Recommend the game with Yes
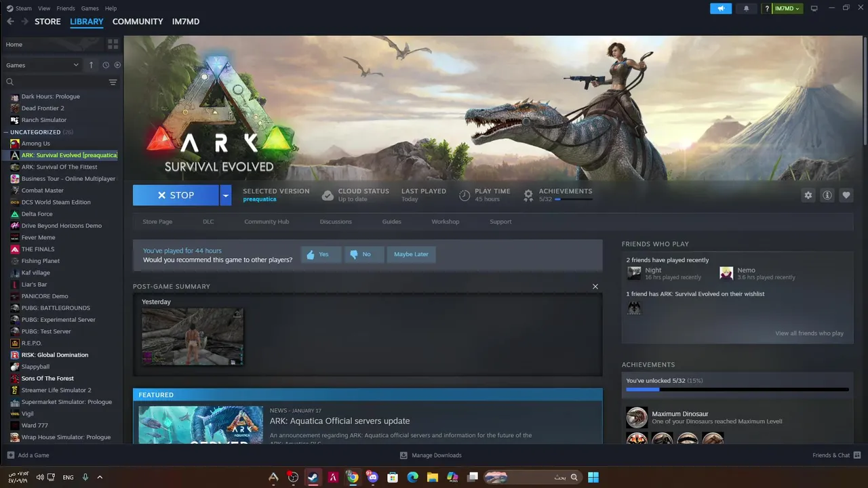 (321, 254)
